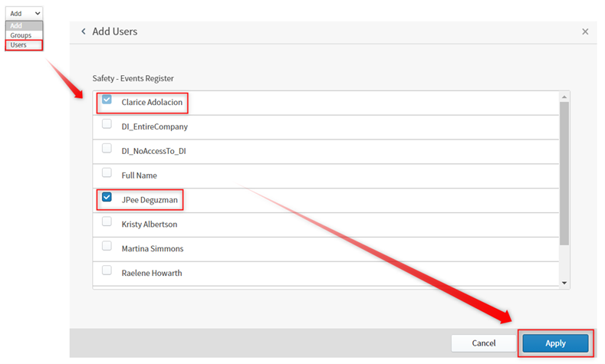Select the Kristy Albertson checkbox
The height and width of the screenshot is (364, 605).
pyautogui.click(x=107, y=222)
